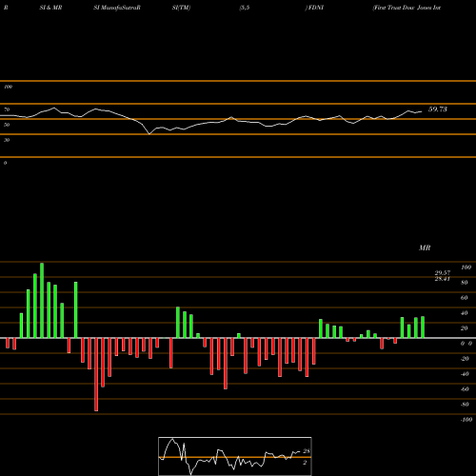Click the MR axis label -20
The width and height of the screenshot is (476, 476).
[465, 359]
